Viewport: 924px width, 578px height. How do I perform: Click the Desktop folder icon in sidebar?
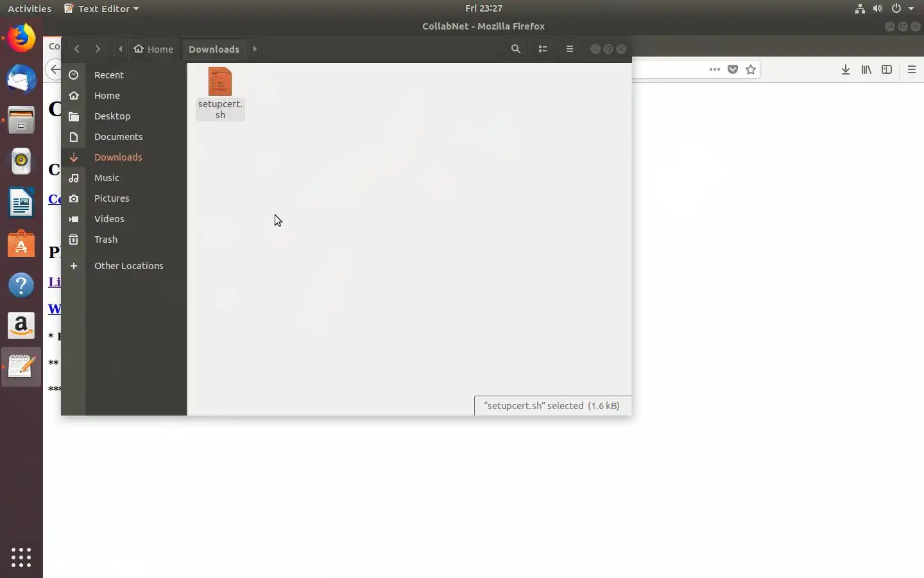click(74, 116)
